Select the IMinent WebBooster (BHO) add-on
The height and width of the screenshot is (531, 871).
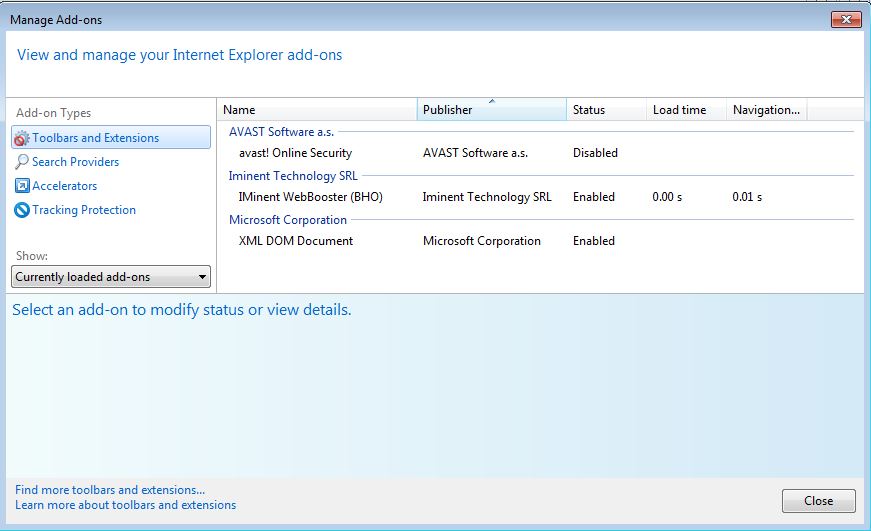[x=311, y=197]
